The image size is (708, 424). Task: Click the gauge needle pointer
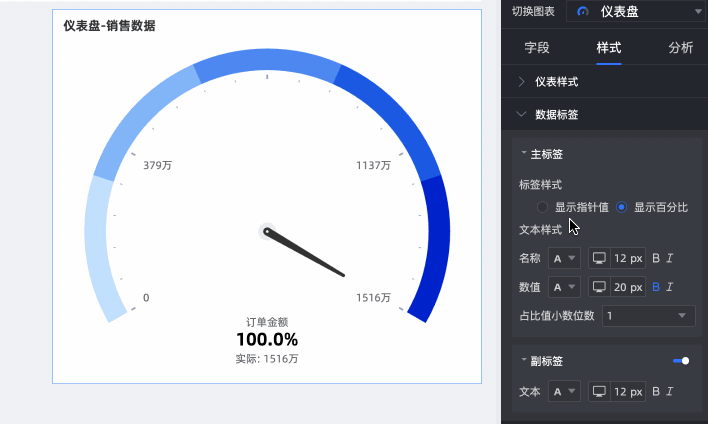click(305, 253)
